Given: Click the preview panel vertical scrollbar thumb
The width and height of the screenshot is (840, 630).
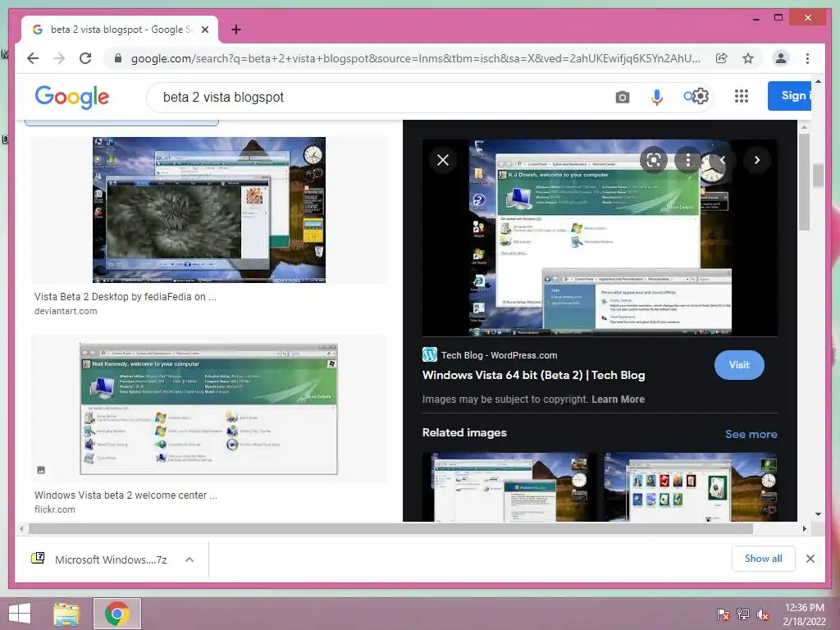Looking at the screenshot, I should 804,182.
